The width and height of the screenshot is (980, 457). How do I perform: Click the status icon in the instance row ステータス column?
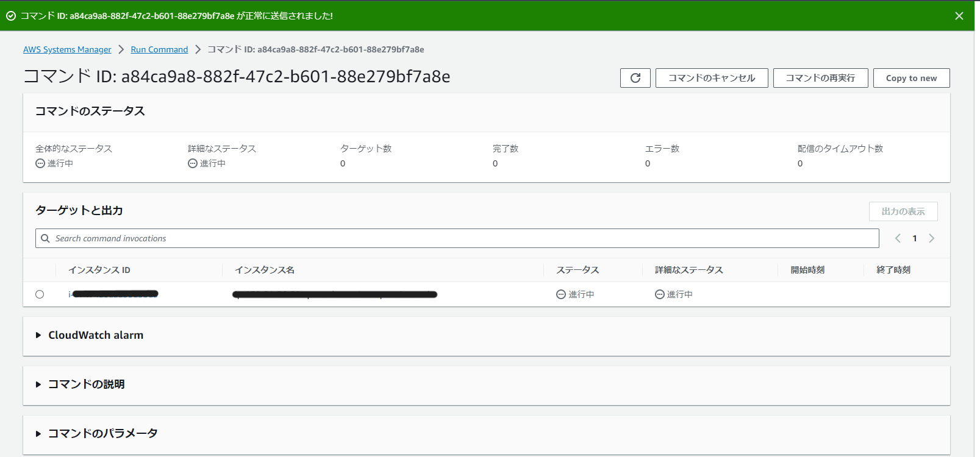click(561, 294)
